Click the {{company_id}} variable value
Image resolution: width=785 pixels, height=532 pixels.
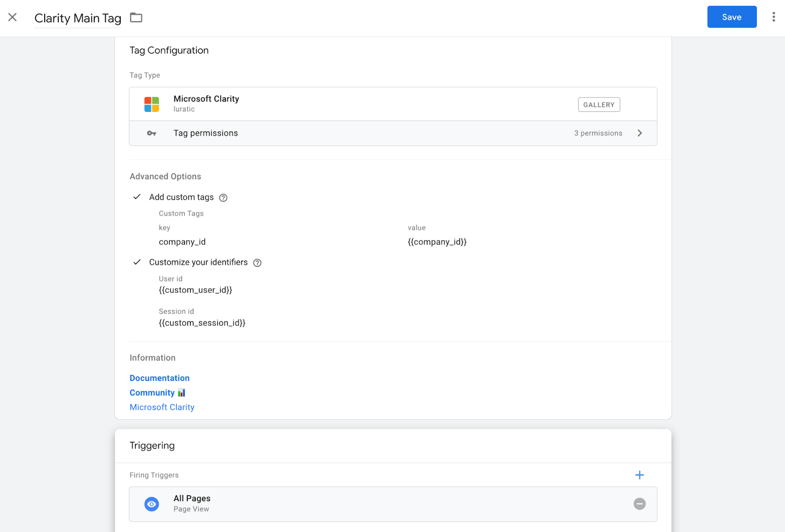[x=437, y=242]
